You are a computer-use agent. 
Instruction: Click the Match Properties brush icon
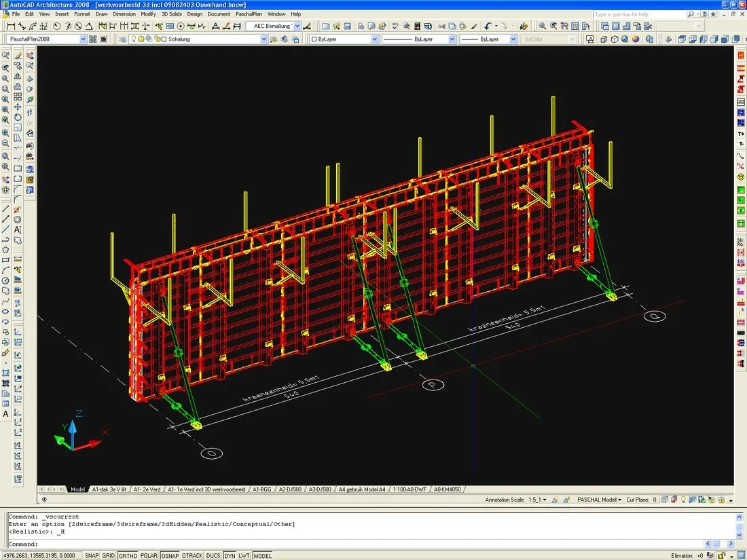[x=474, y=26]
